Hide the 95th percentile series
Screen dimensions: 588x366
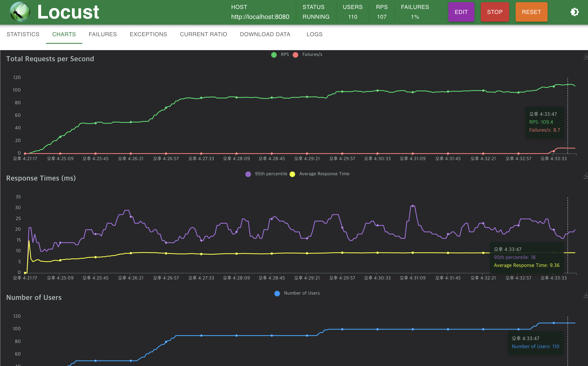[266, 174]
